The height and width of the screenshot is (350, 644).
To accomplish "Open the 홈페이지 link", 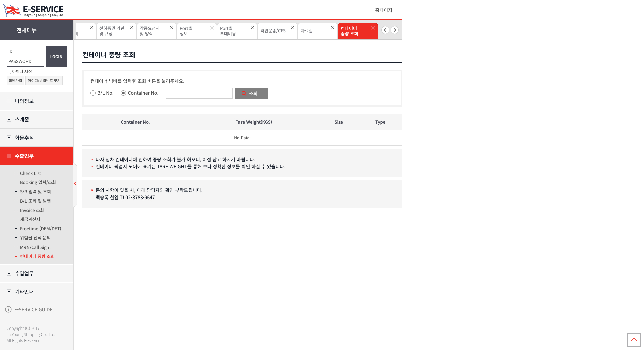I will point(384,10).
